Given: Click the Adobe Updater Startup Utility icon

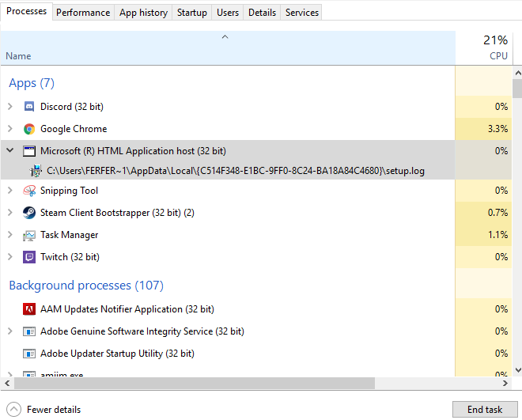Looking at the screenshot, I should coord(29,354).
